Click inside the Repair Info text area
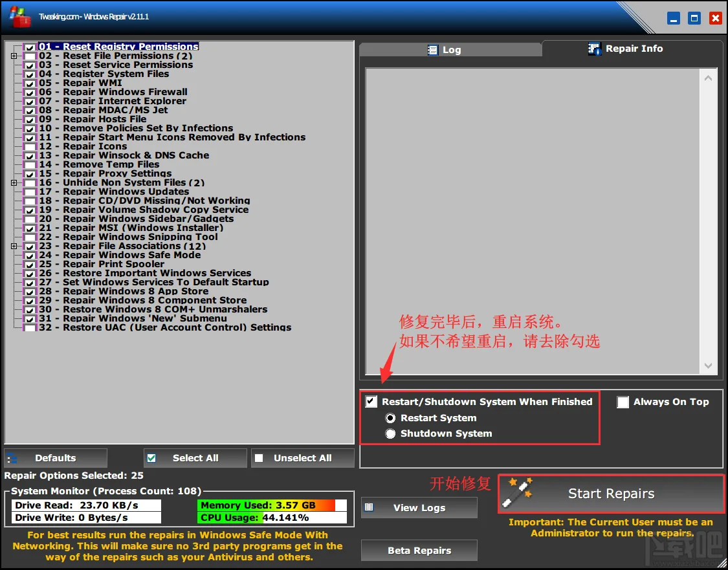728x570 pixels. (x=533, y=221)
